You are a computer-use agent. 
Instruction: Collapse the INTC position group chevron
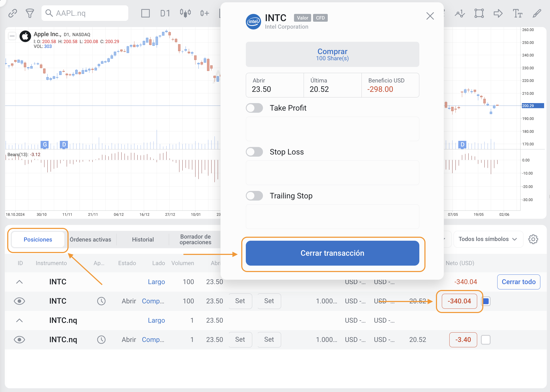(x=19, y=282)
